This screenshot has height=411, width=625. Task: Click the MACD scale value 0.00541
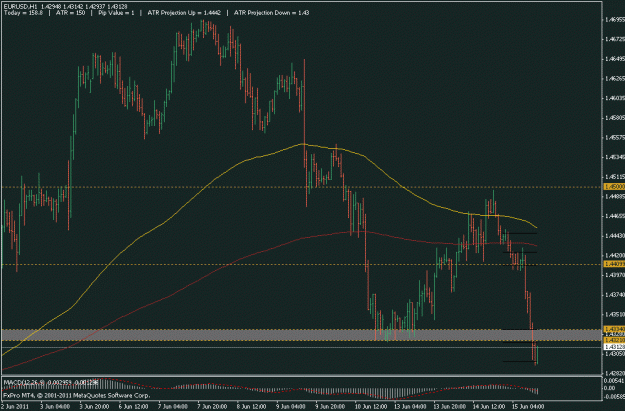click(x=615, y=382)
